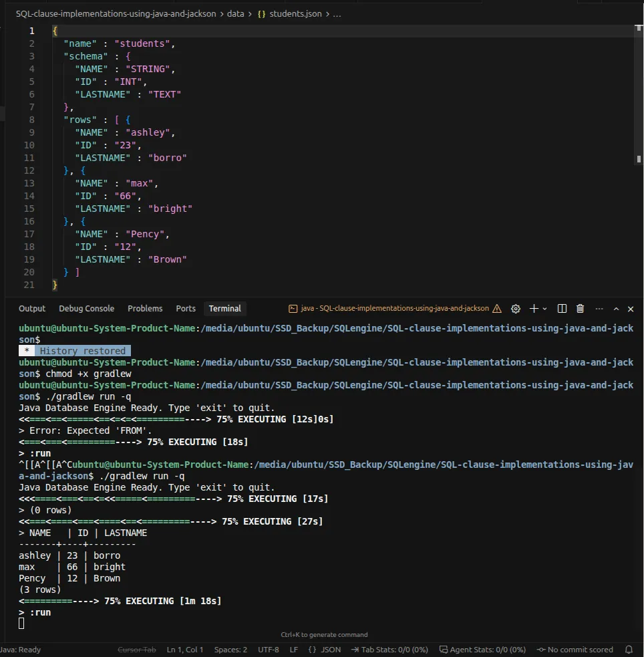Open more panel actions ellipsis

click(x=599, y=309)
